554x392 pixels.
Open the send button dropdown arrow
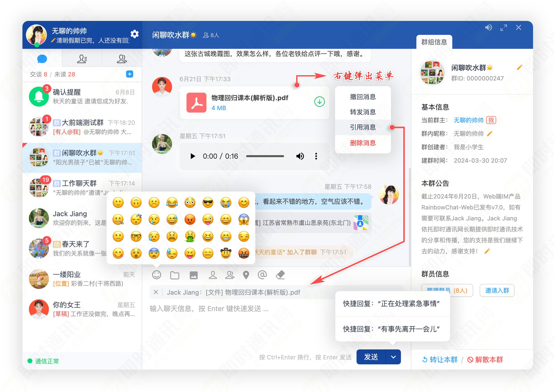(393, 357)
